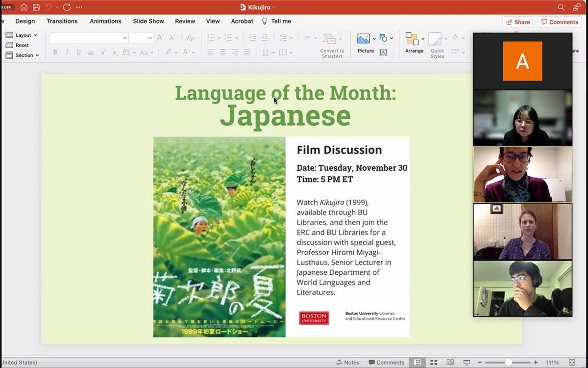Click the Numbering list icon

[x=228, y=38]
